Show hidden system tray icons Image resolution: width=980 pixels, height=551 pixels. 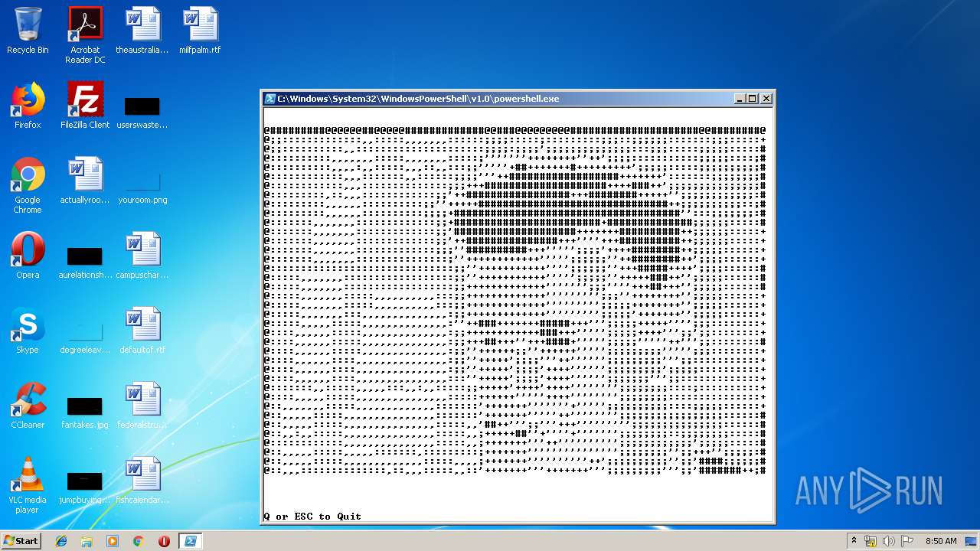(x=854, y=541)
